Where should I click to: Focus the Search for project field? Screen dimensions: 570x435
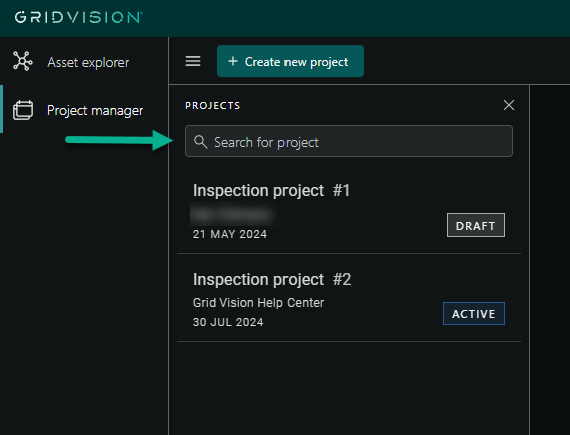click(x=349, y=141)
